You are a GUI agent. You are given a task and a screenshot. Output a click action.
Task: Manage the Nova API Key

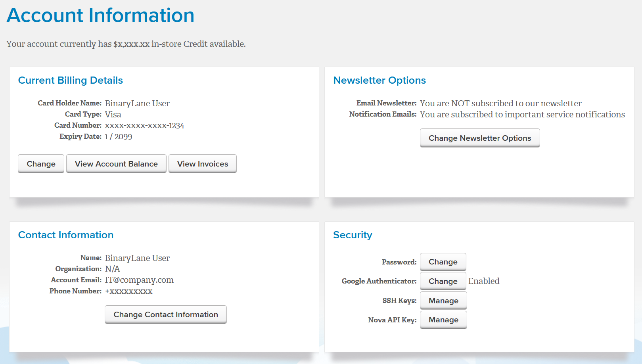[443, 320]
